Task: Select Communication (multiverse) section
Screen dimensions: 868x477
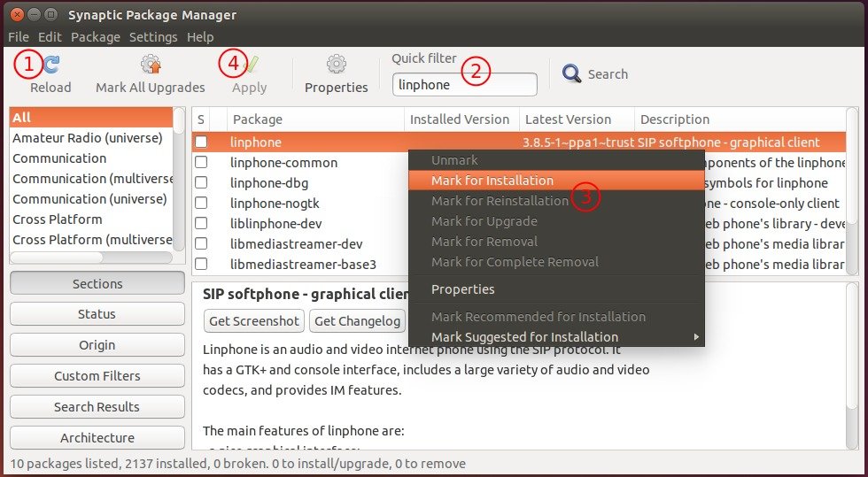Action: coord(91,179)
